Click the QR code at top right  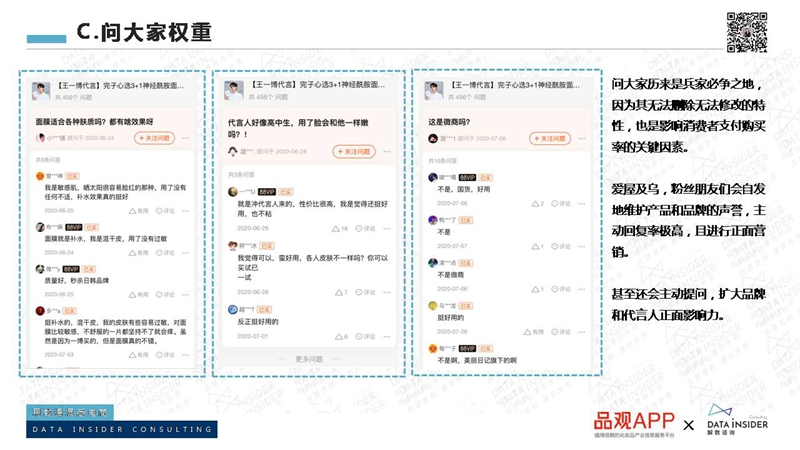(x=747, y=32)
